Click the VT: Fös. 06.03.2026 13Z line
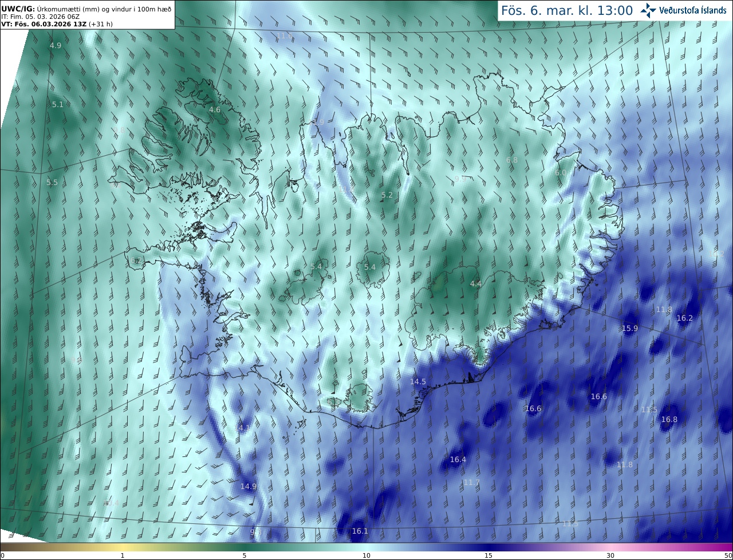Viewport: 733px width, 560px height. [57, 24]
